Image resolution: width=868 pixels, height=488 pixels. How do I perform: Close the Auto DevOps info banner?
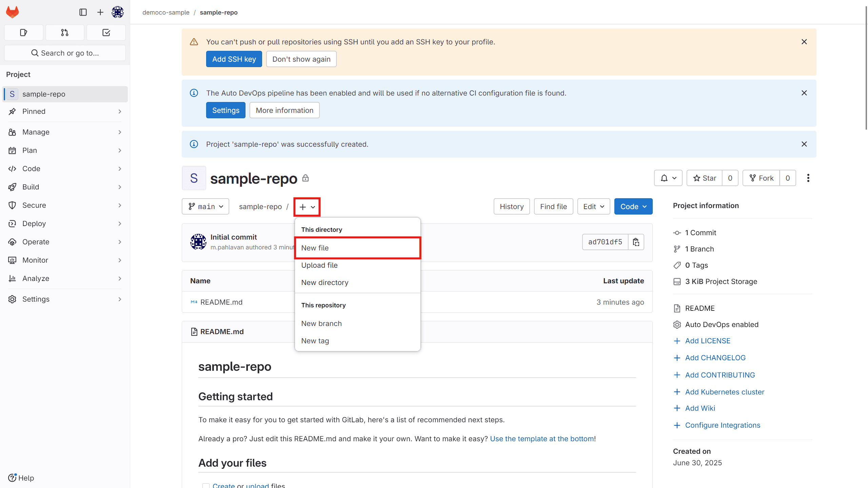[x=804, y=93]
